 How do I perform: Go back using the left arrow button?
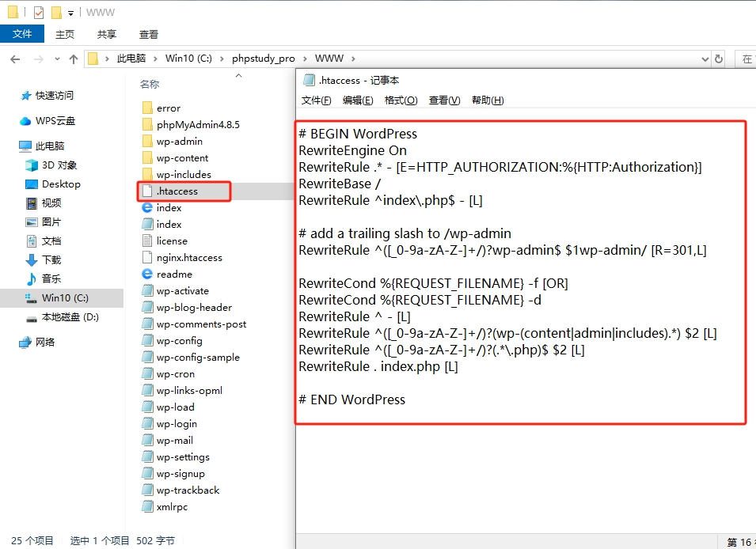click(x=15, y=59)
